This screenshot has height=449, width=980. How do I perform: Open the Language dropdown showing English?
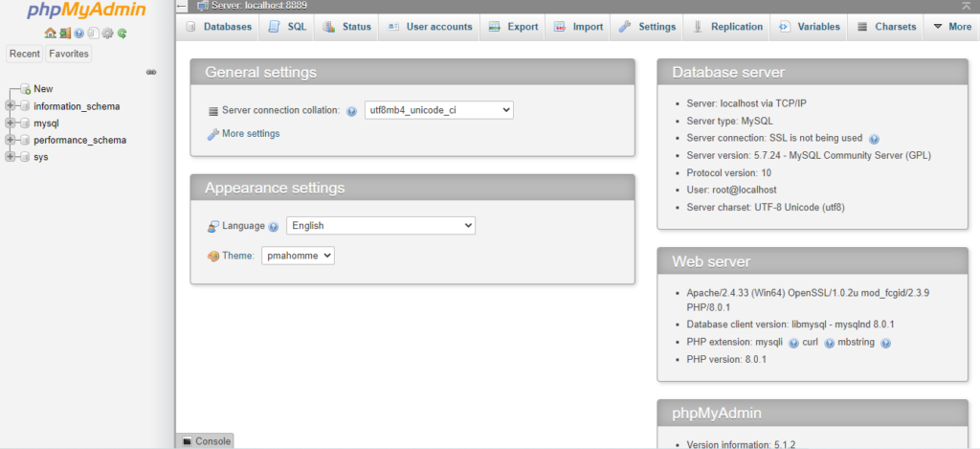[380, 226]
